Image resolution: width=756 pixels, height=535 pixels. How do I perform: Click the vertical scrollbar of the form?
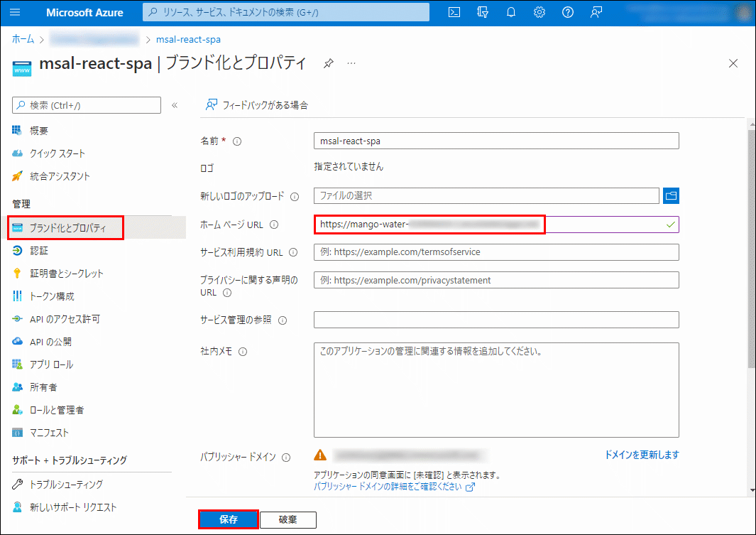tap(752, 249)
